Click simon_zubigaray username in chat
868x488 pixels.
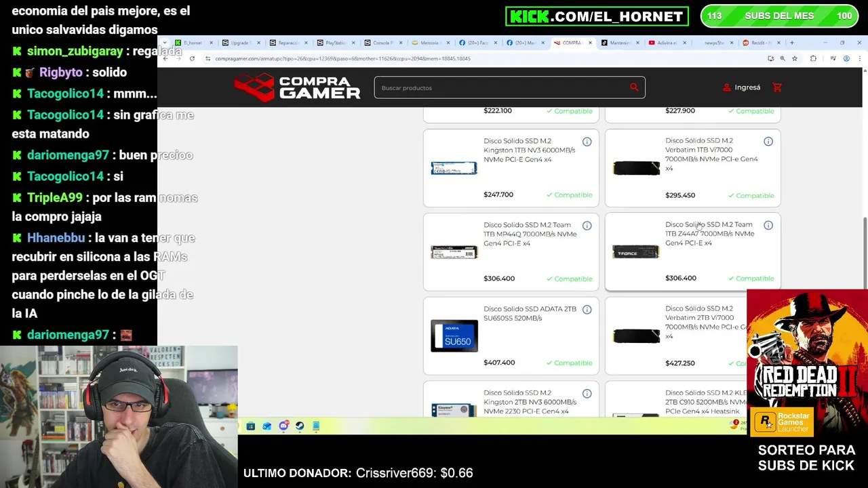[75, 52]
